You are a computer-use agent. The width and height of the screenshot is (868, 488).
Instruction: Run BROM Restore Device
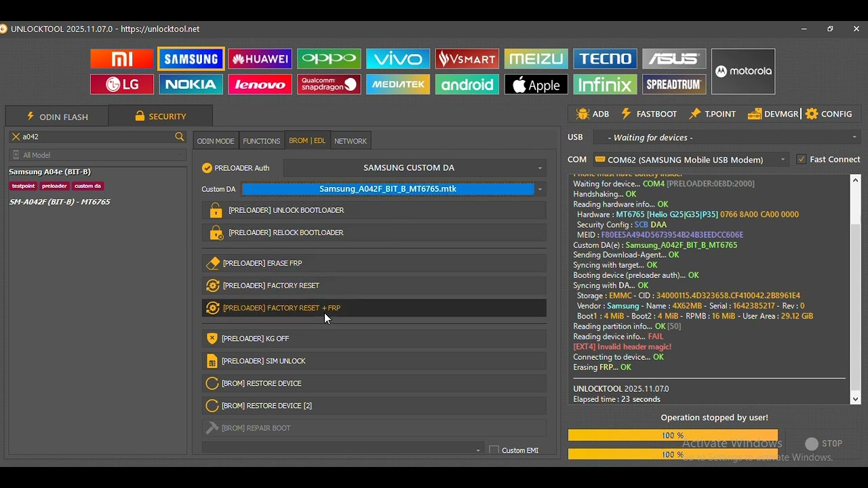point(374,383)
